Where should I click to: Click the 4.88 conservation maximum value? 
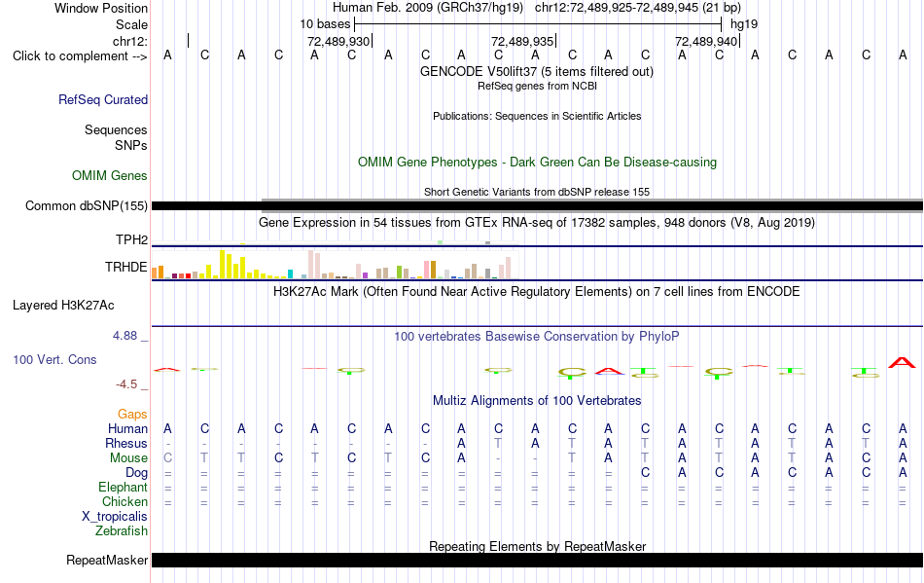tap(124, 336)
